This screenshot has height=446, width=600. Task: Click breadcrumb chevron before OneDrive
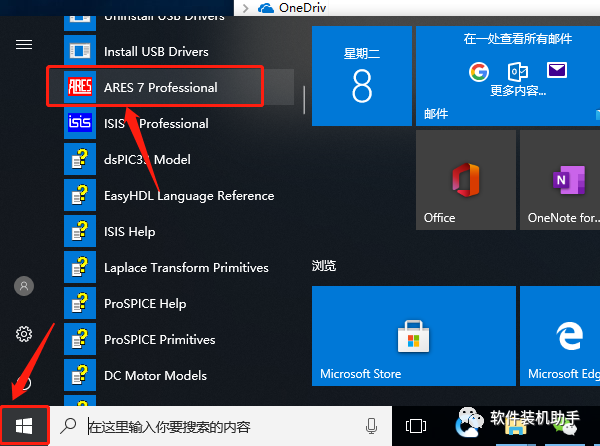click(x=246, y=8)
